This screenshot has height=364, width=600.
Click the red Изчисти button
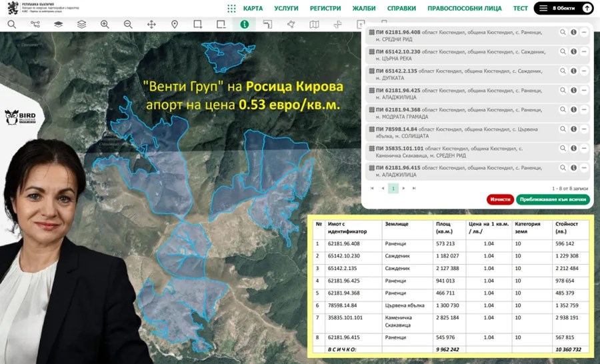(x=500, y=199)
